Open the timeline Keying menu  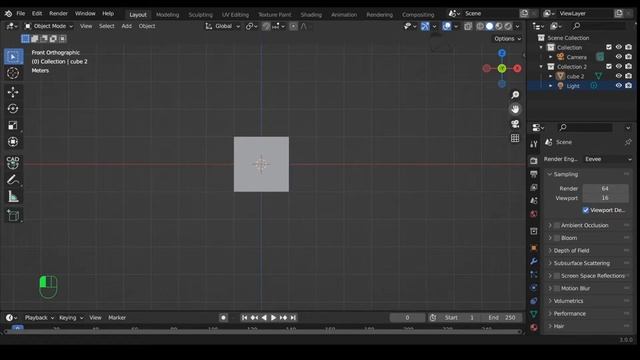[71, 318]
